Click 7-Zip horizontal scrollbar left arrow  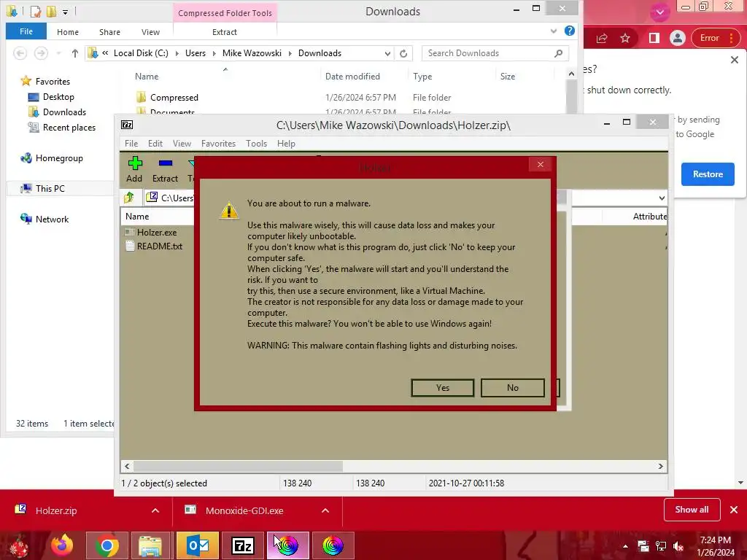click(x=127, y=466)
